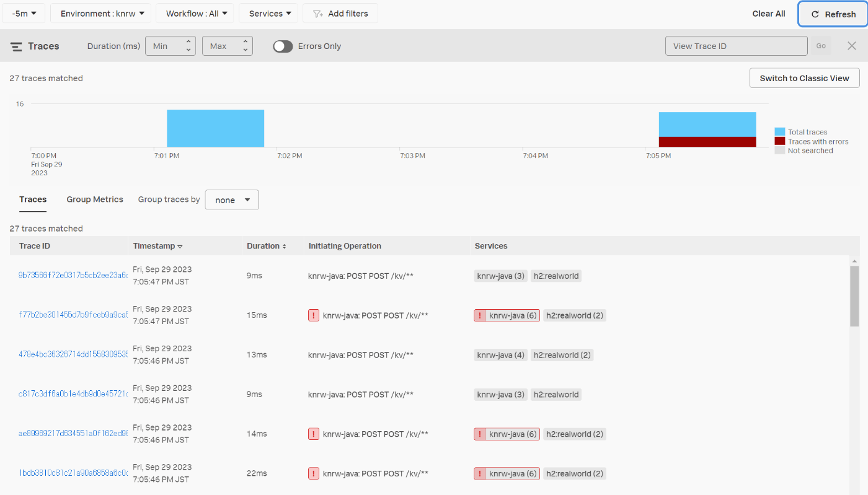
Task: Click the Min duration stepper arrows
Action: click(x=188, y=46)
